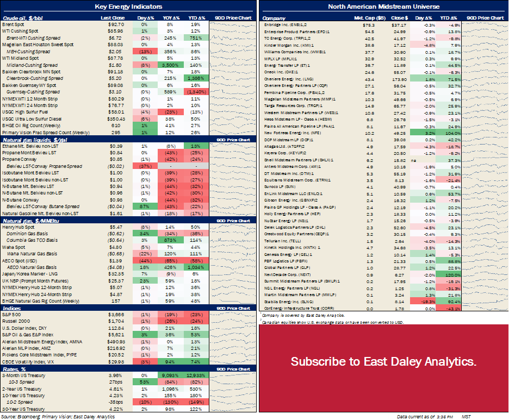Click the '104.0%' YTD cell for New Fortress Energy
Screen dimensions: 509x420
tap(448, 133)
